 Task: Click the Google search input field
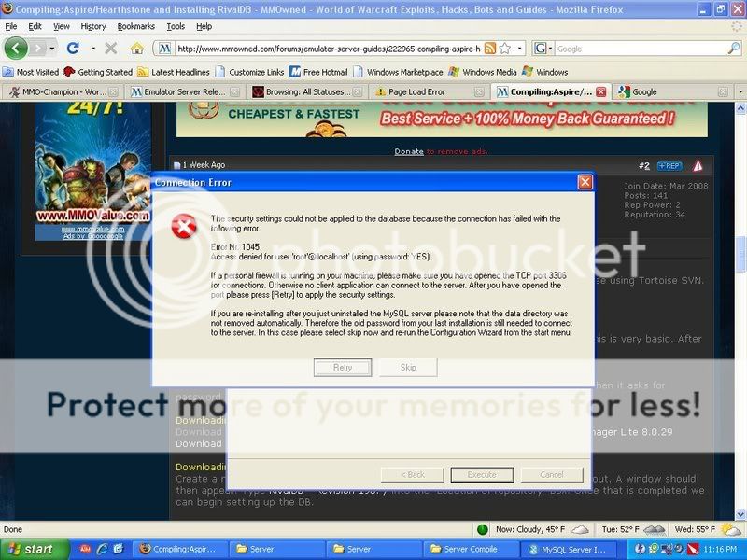[x=641, y=49]
